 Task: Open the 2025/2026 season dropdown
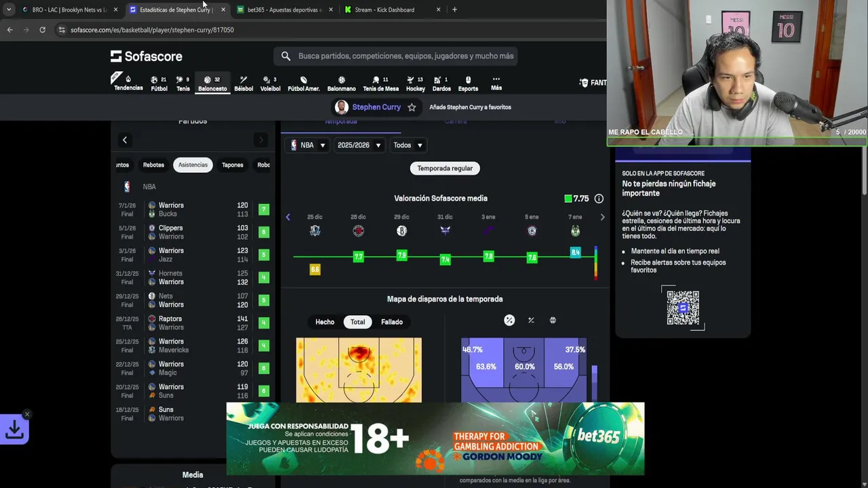(x=359, y=145)
